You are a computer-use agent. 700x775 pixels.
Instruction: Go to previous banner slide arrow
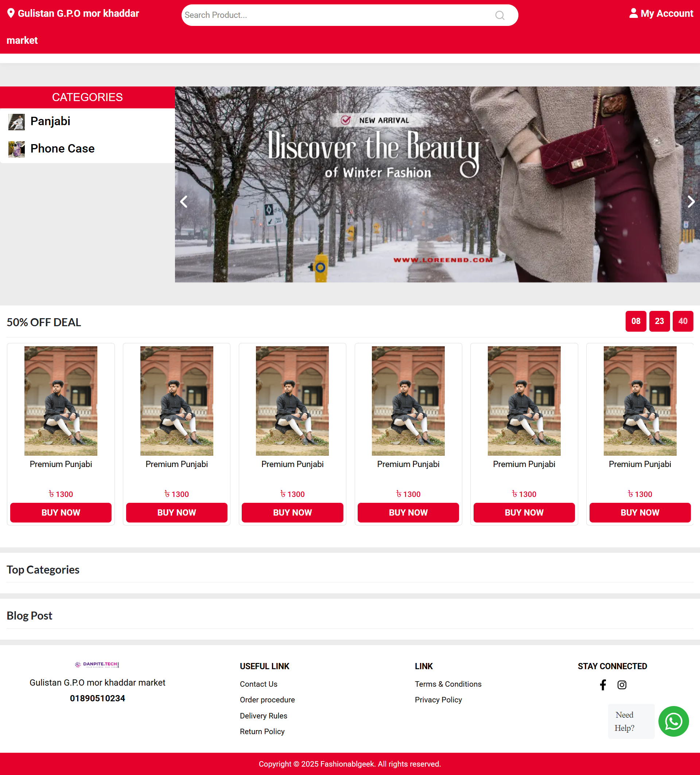pyautogui.click(x=184, y=201)
